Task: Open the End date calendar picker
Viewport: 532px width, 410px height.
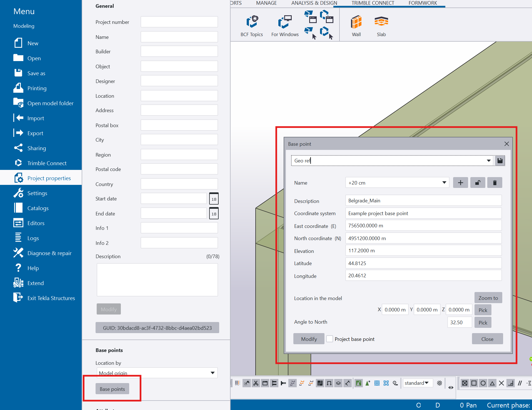Action: pos(214,213)
